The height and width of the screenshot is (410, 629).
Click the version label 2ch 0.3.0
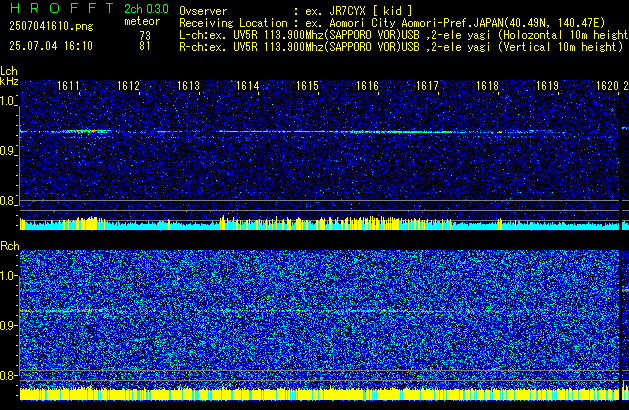146,9
